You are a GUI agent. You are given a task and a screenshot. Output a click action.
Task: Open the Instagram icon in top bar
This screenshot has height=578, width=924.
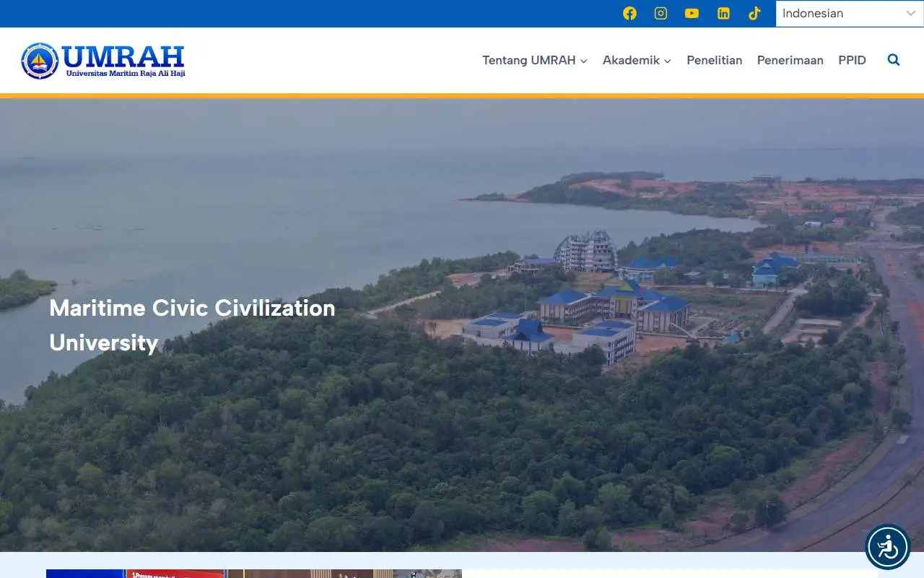pyautogui.click(x=661, y=13)
